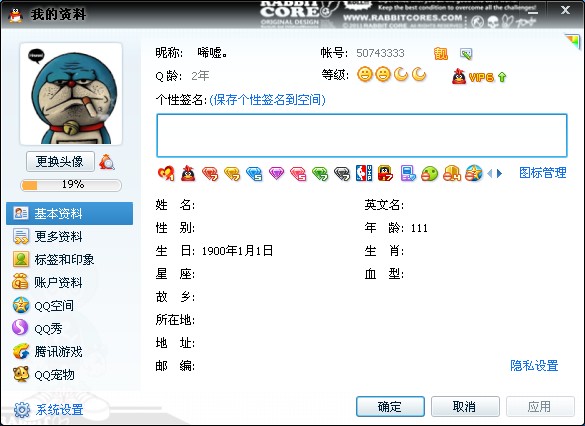585x426 pixels.
Task: Click the QQ penguin icon in title bar
Action: (x=15, y=15)
